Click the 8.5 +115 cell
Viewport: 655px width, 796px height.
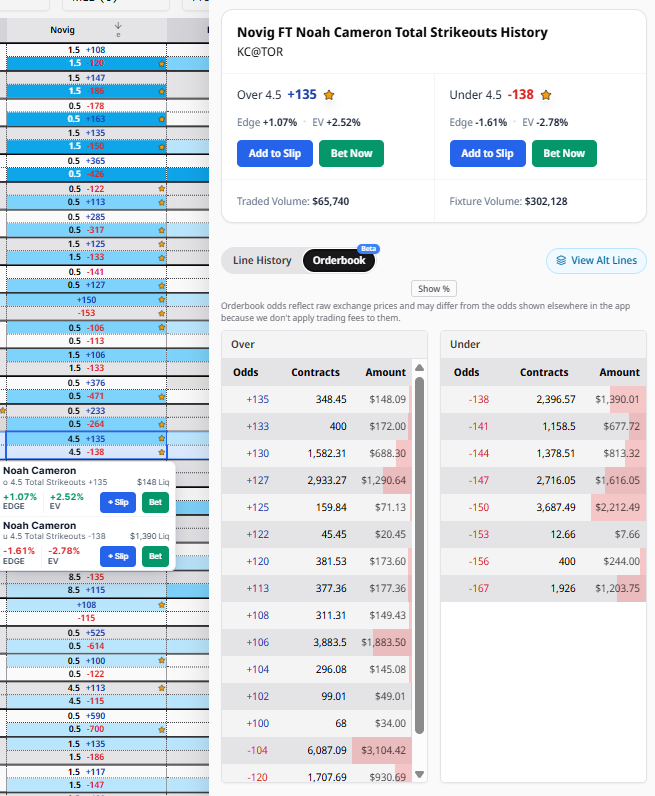(86, 590)
